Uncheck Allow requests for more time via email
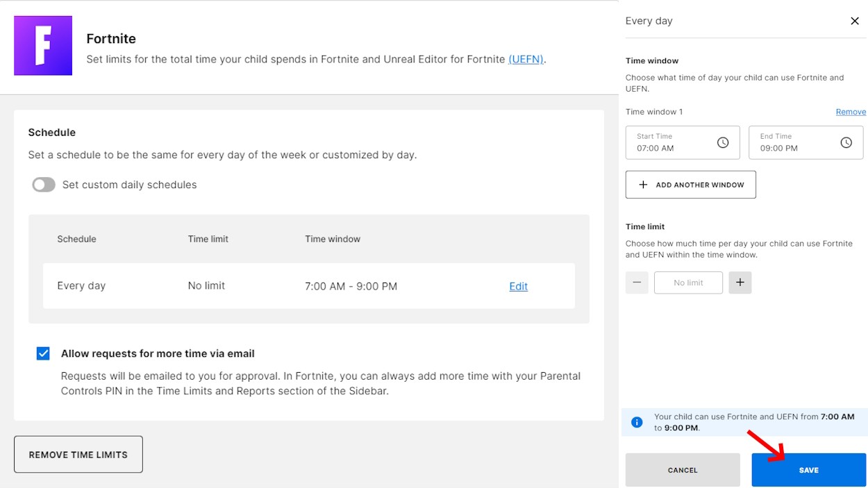Image resolution: width=868 pixels, height=488 pixels. pos(43,353)
